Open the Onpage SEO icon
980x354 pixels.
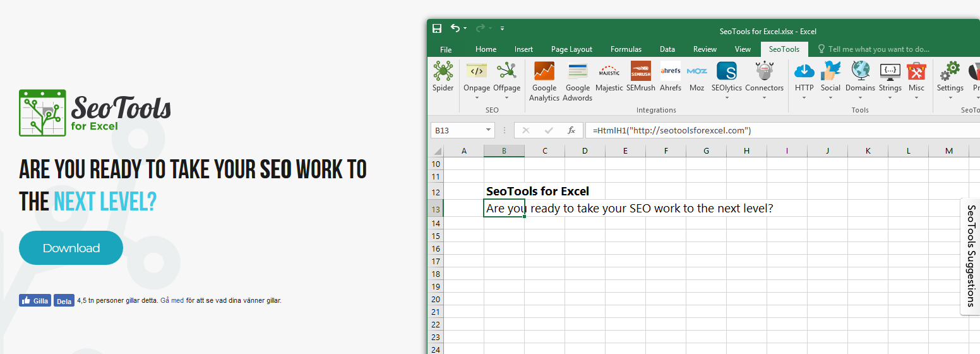476,71
